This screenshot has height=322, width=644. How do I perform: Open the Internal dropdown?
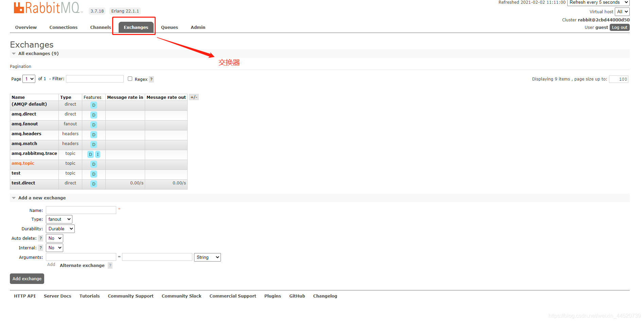pos(54,248)
